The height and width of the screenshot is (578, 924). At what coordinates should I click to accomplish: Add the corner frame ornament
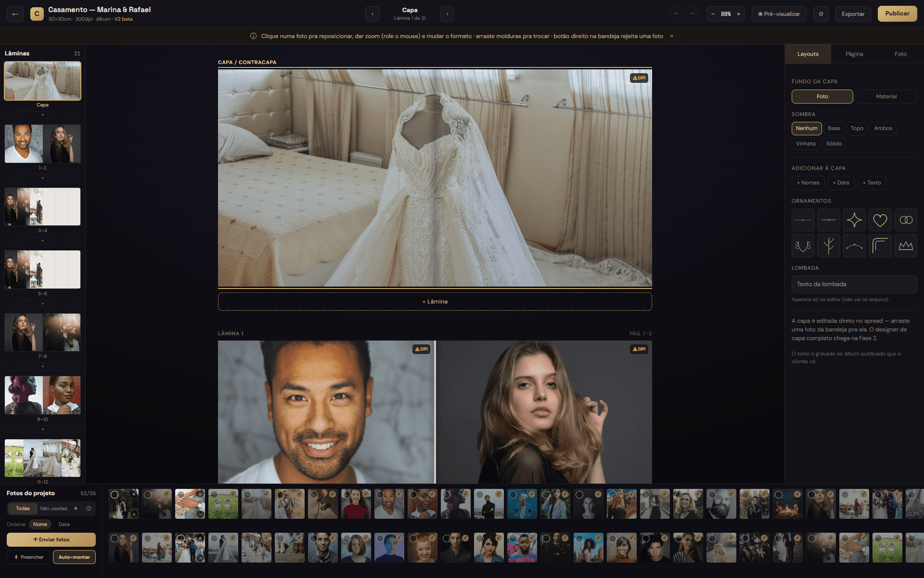880,246
